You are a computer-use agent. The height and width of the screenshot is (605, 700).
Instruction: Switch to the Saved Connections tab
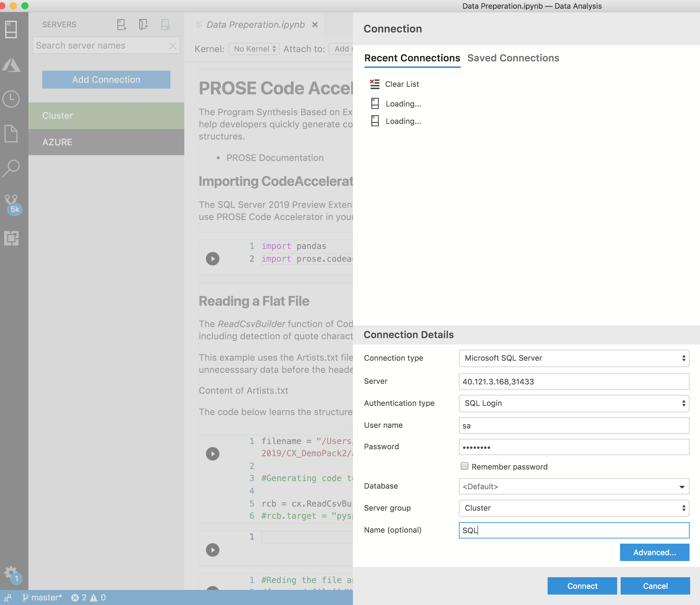pos(513,58)
